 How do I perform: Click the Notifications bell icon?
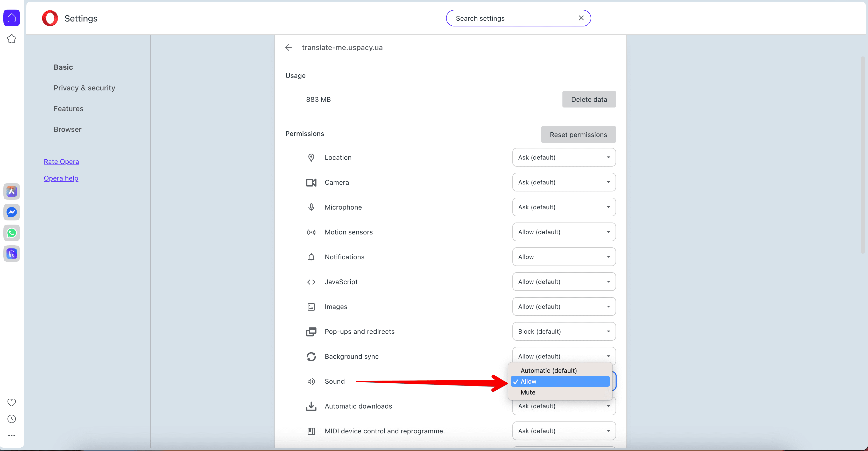[x=311, y=257]
